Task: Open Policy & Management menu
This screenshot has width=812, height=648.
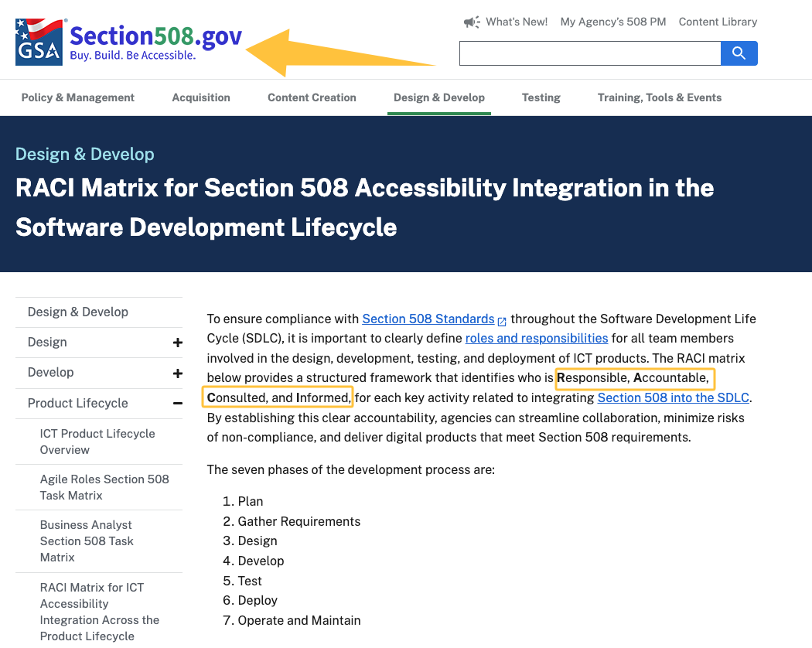Action: [x=77, y=97]
